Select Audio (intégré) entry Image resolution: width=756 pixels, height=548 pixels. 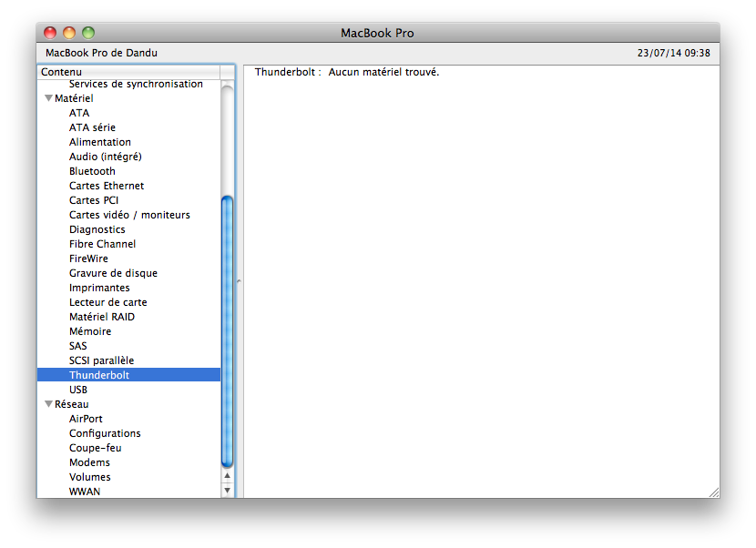point(105,157)
